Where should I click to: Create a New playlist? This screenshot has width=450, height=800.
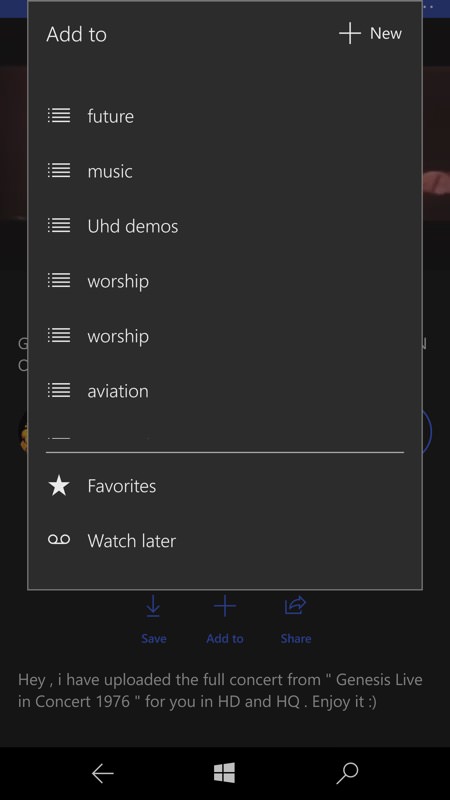370,34
